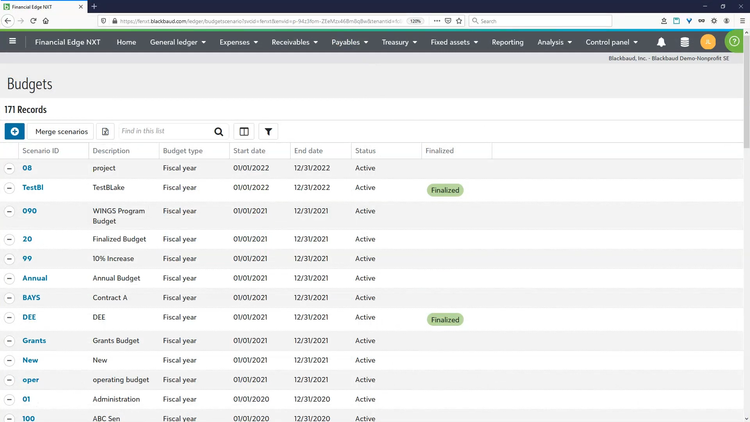The image size is (750, 422).
Task: Add a new budget scenario
Action: [14, 131]
